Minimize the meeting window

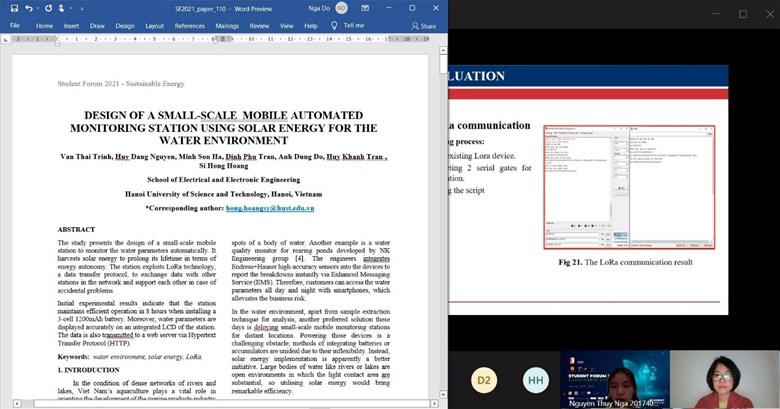click(716, 14)
